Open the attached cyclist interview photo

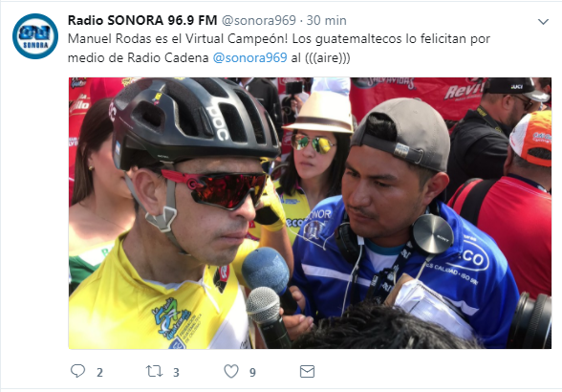point(310,213)
